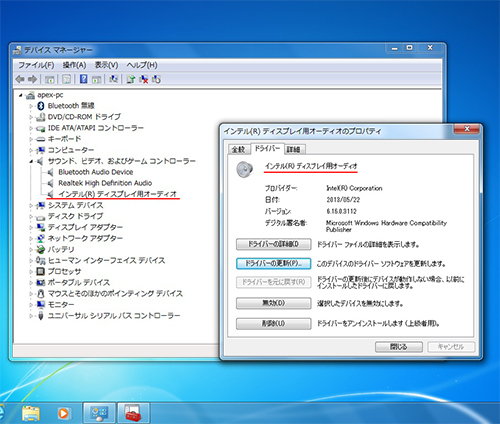Select the ドライバー tab
Screen dimensions: 500x424
pyautogui.click(x=267, y=148)
